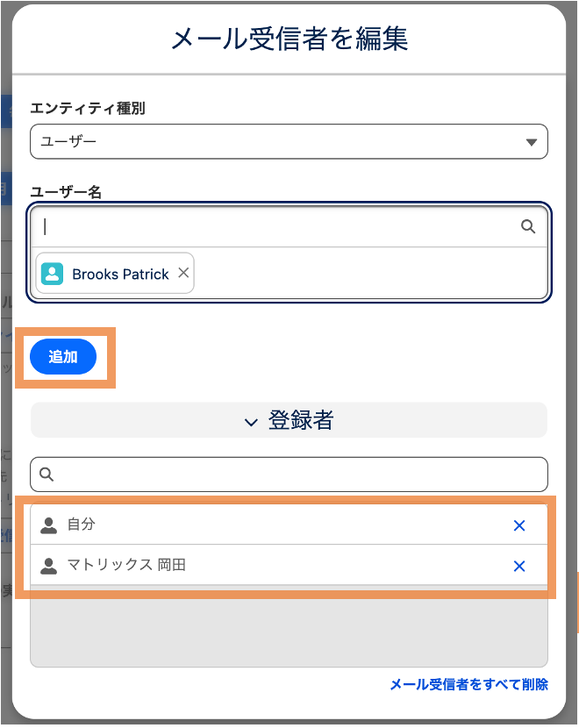Click the magnifier icon in the 登録者 search box

(46, 474)
